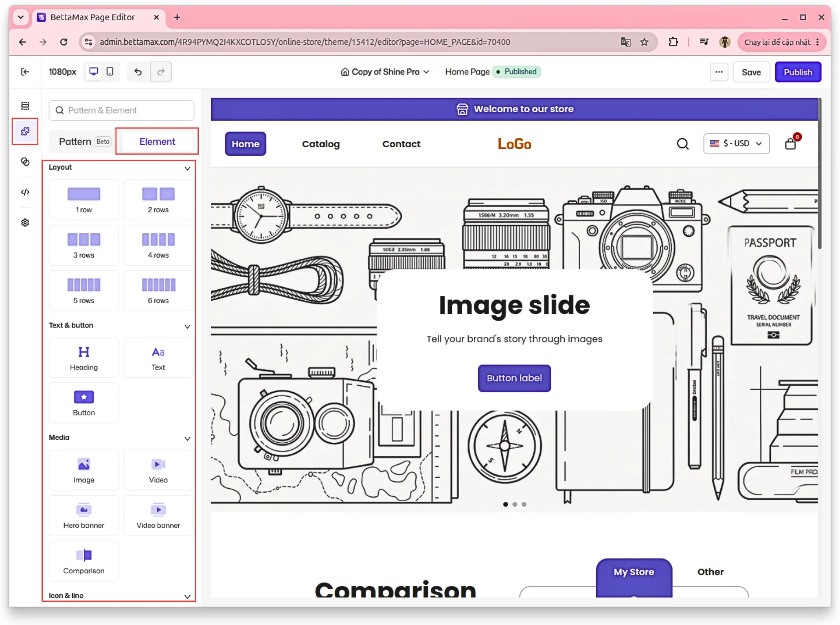This screenshot has height=625, width=840.
Task: Click the preview vertical scrollbar
Action: (819, 174)
